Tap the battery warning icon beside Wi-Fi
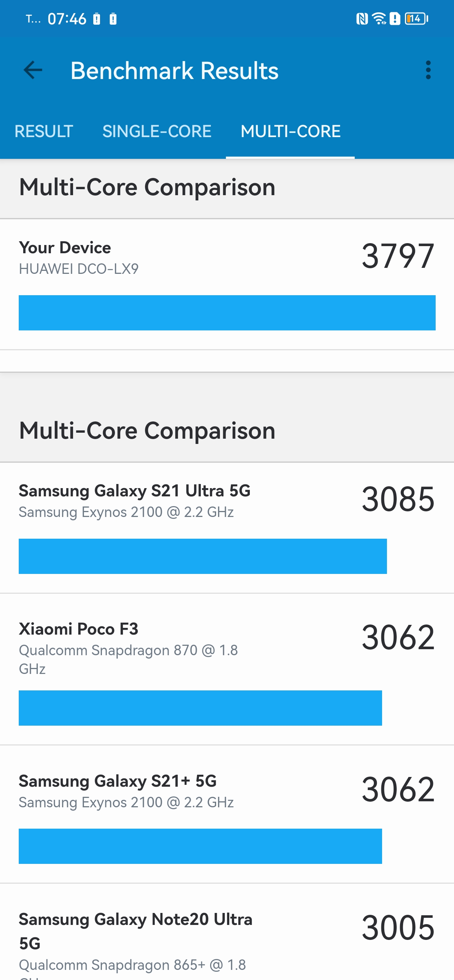Viewport: 454px width, 980px height. 395,19
